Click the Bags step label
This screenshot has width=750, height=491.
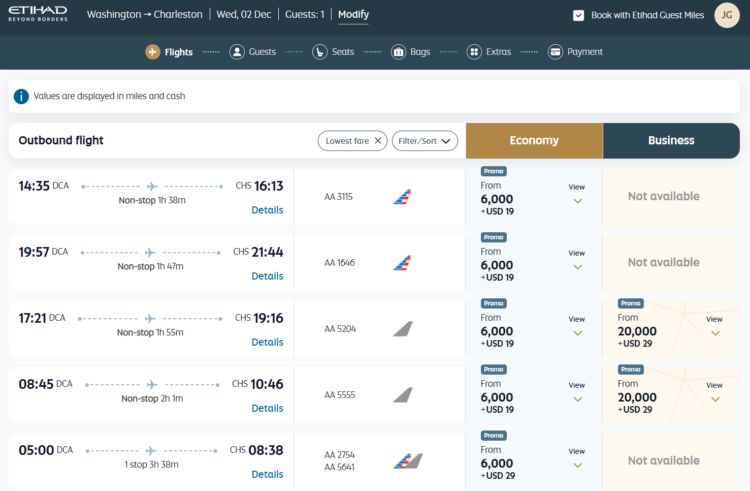[x=420, y=52]
